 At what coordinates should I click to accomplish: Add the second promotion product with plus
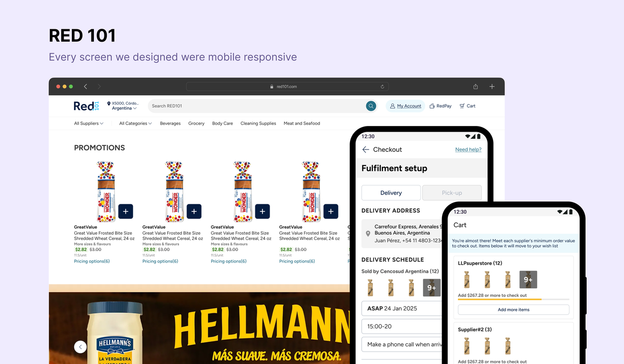pos(194,211)
